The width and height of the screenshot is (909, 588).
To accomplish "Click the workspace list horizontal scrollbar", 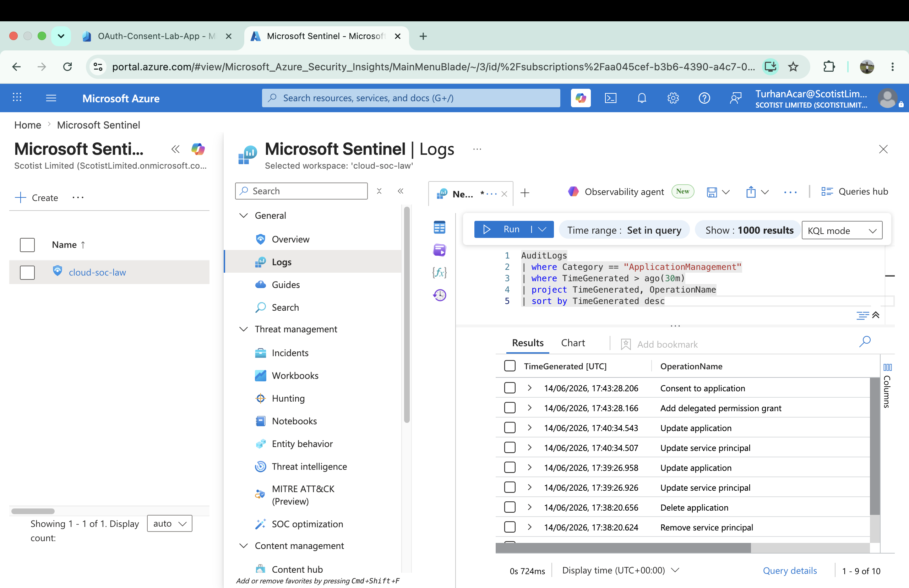I will (33, 511).
